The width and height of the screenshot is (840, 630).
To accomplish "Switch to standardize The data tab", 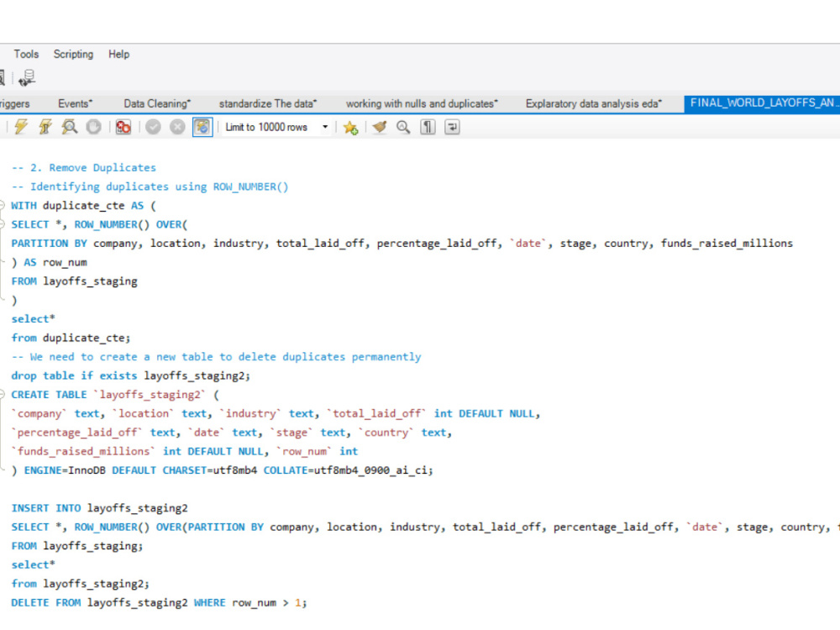I will [268, 103].
